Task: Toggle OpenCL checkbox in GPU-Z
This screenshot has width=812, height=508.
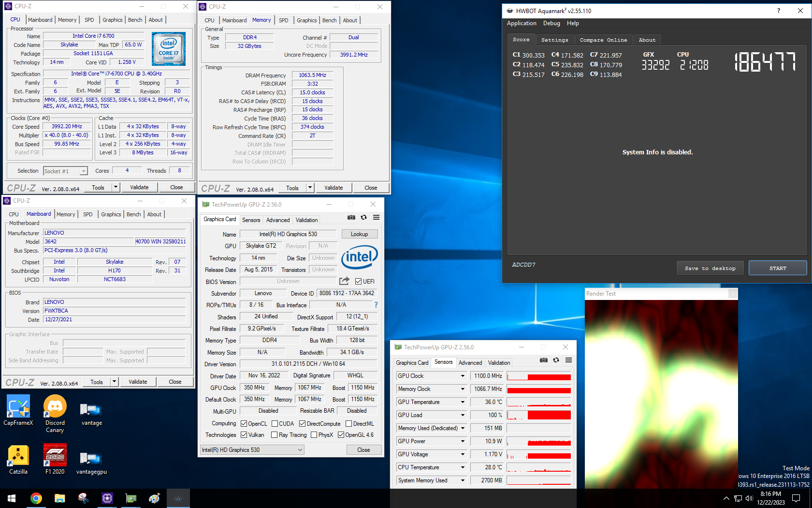Action: tap(244, 423)
